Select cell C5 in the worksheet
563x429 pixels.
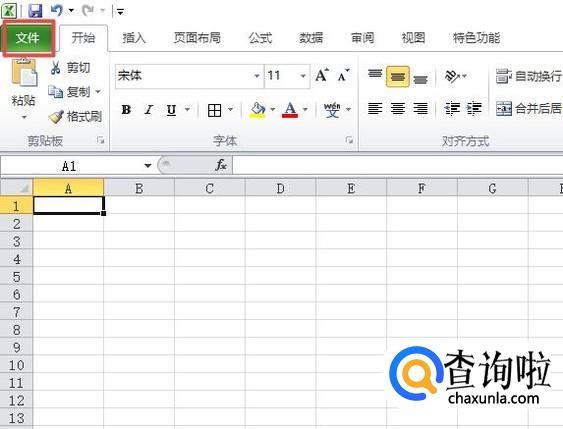point(210,277)
